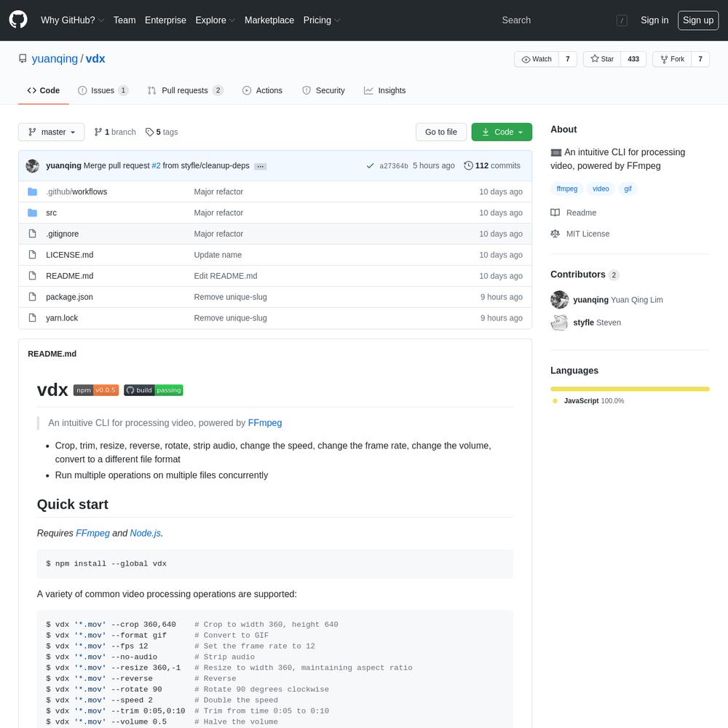Click the src folder icon

(x=32, y=213)
